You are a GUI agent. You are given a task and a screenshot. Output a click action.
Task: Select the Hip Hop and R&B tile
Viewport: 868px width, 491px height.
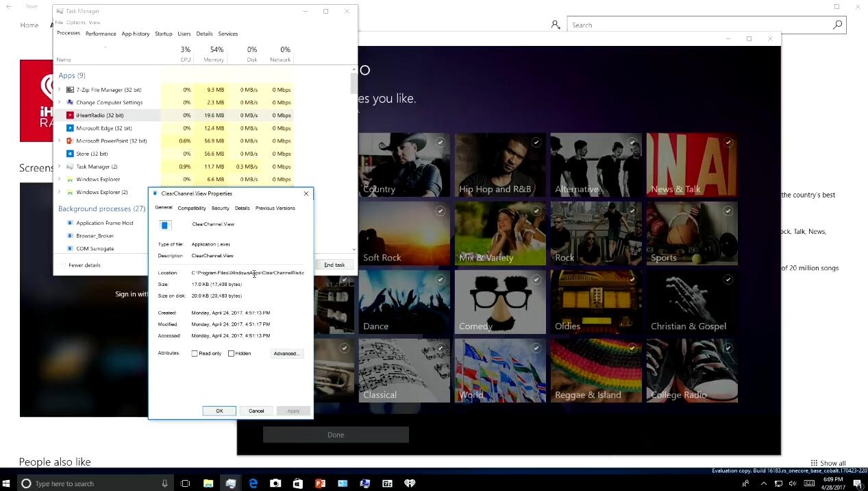coord(500,165)
